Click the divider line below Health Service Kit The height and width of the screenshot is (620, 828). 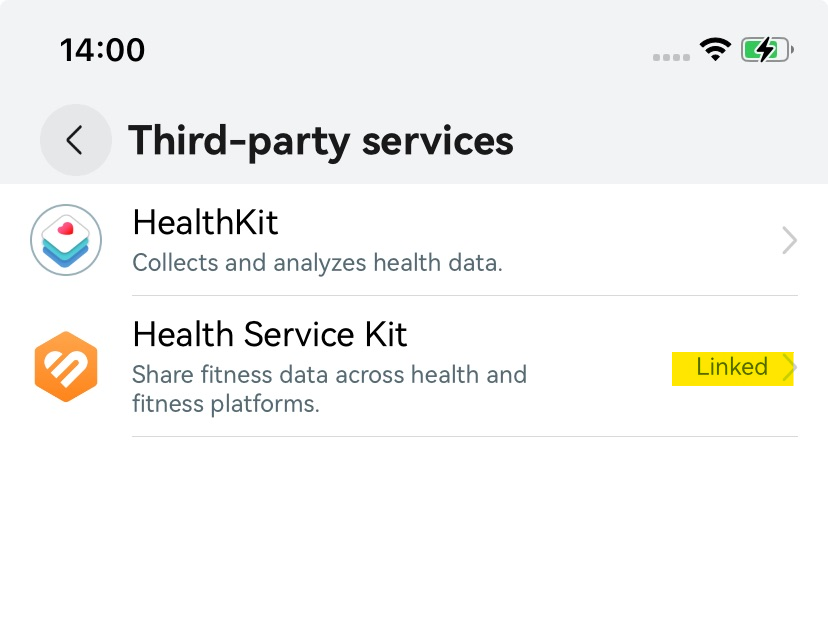[x=464, y=436]
